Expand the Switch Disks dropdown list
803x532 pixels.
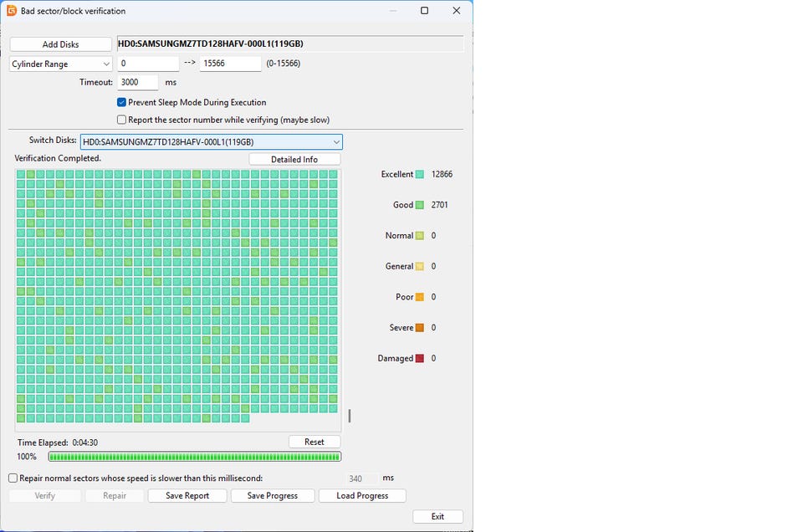coord(211,142)
